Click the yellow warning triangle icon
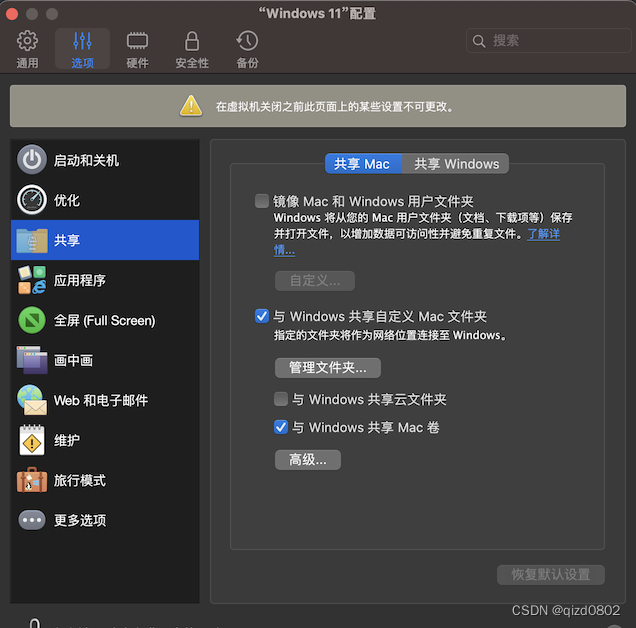636x628 pixels. 191,106
